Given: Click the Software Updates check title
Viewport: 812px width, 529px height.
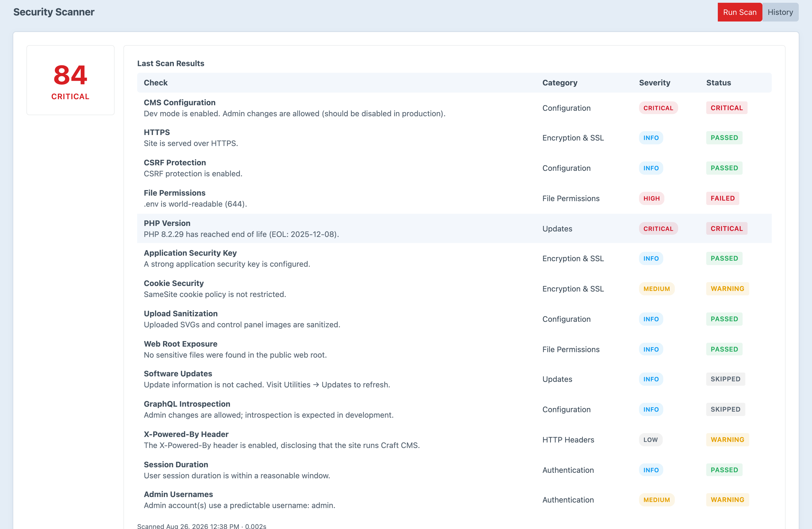Looking at the screenshot, I should (x=178, y=373).
